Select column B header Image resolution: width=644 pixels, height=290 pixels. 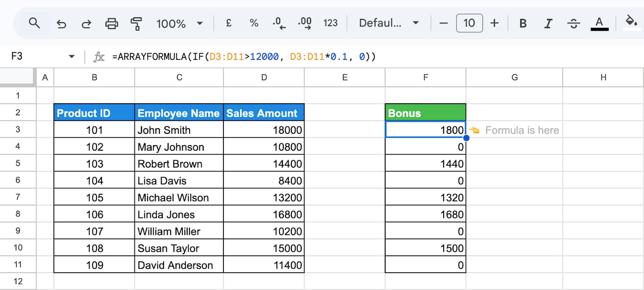click(x=94, y=78)
